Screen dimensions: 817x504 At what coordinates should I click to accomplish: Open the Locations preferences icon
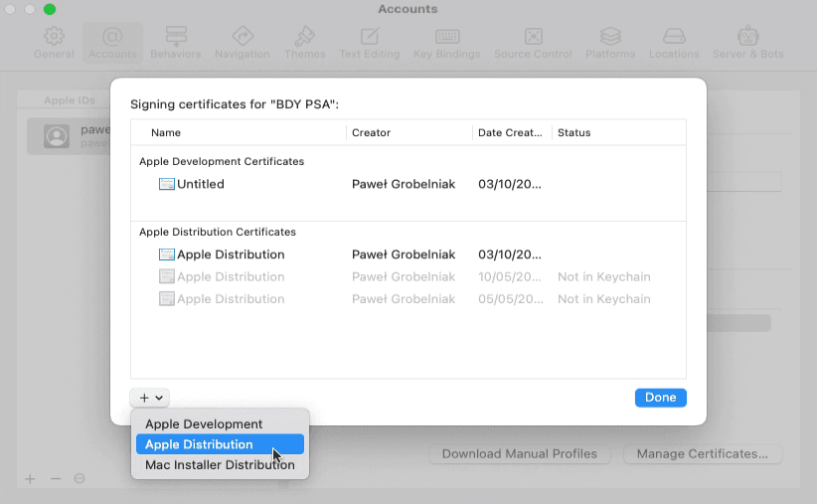click(674, 37)
